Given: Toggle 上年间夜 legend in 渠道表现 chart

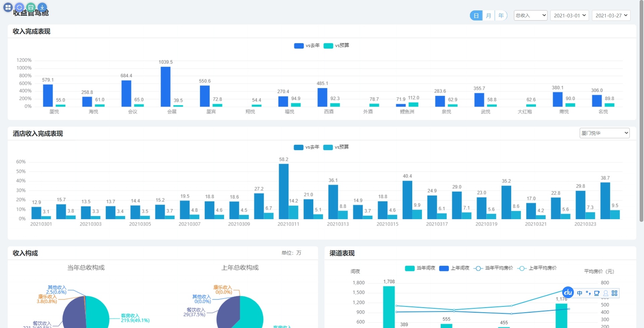Looking at the screenshot, I should (x=454, y=268).
